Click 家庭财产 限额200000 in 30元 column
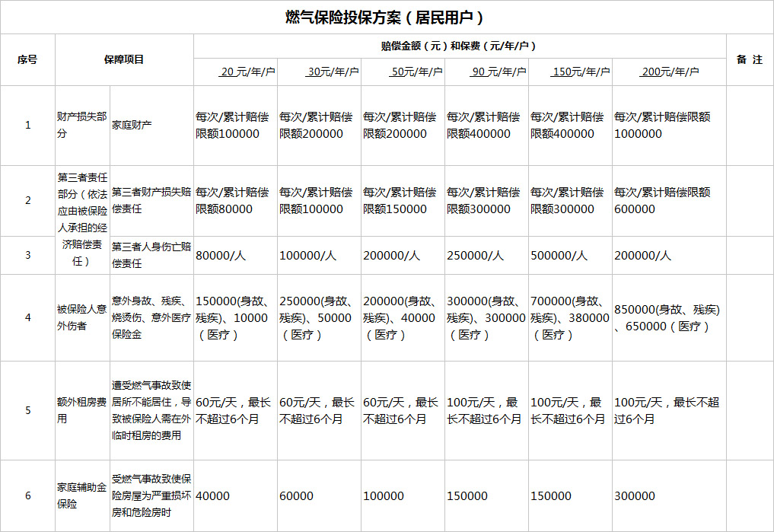774x532 pixels. pos(320,126)
